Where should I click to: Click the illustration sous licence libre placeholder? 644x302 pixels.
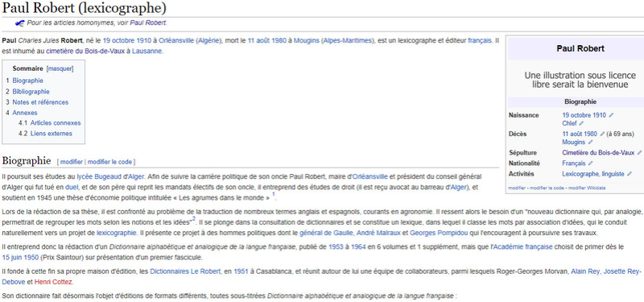coord(580,80)
